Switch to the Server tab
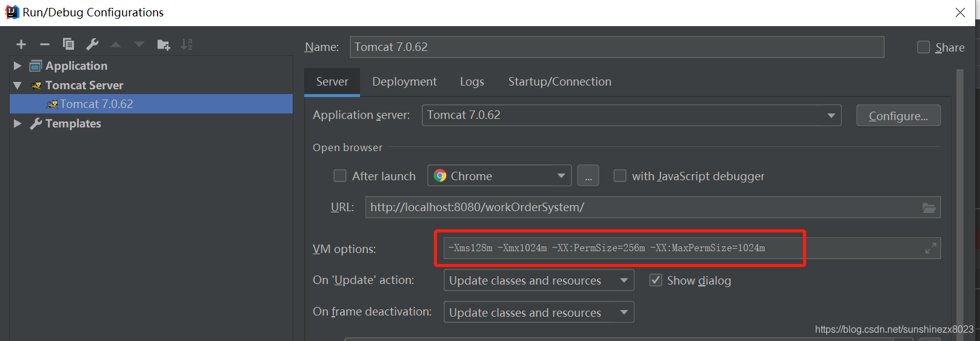The width and height of the screenshot is (980, 341). (332, 82)
